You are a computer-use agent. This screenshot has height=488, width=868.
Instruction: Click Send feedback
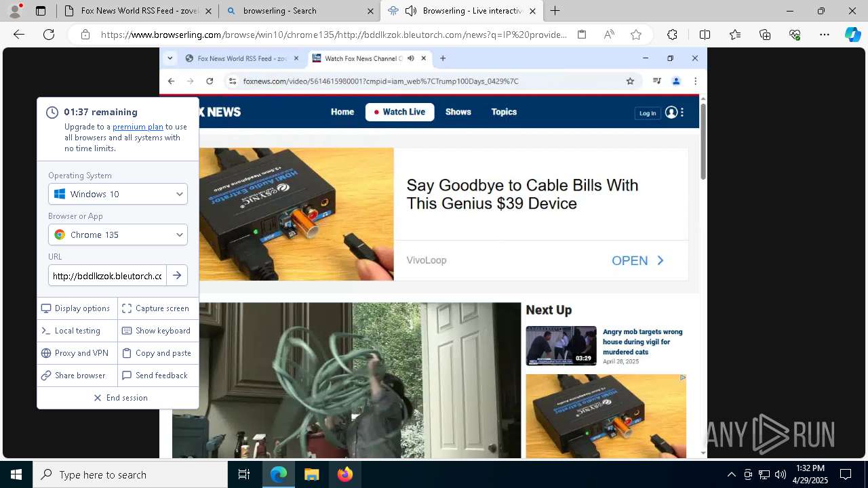pyautogui.click(x=158, y=375)
